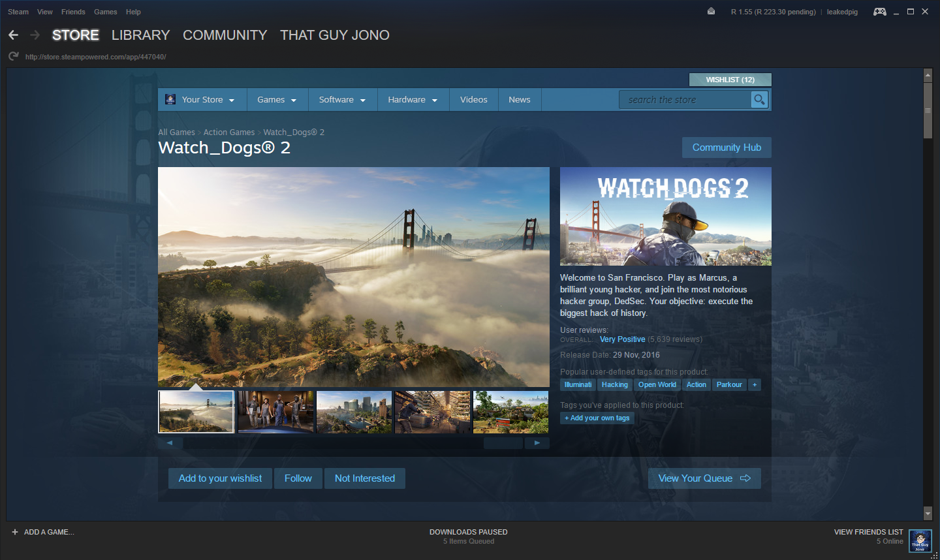Viewport: 940px width, 560px height.
Task: Click the All Games breadcrumb link
Action: [176, 132]
